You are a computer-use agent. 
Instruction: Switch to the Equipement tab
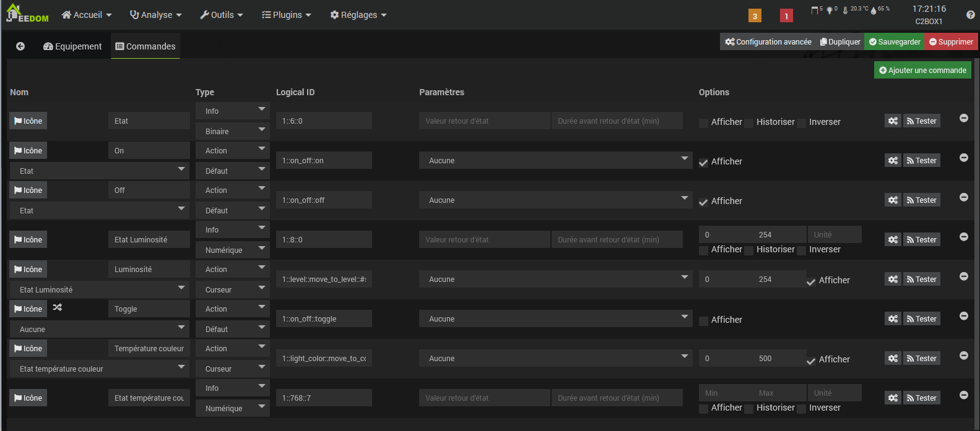(x=72, y=46)
